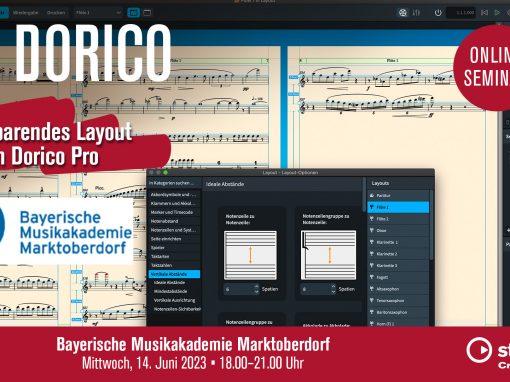Screen dimensions: 510x382
Task: Select the galley view layout icon
Action: coord(147,13)
